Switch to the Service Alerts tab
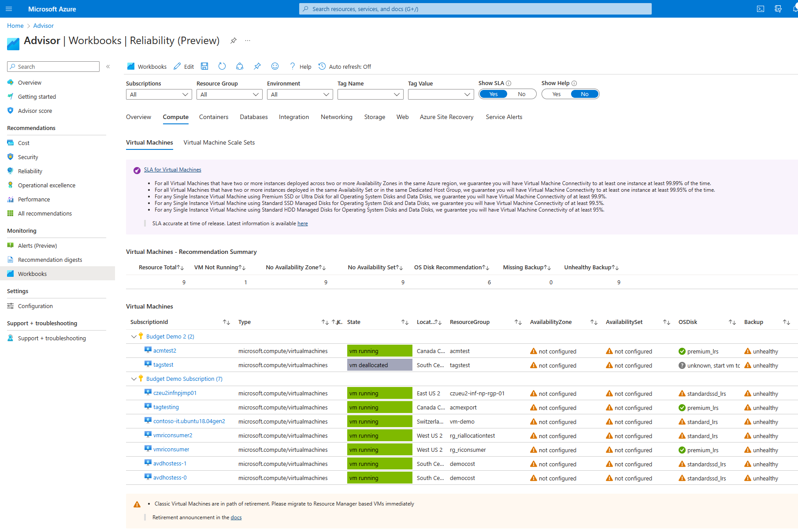Image resolution: width=798 pixels, height=532 pixels. pyautogui.click(x=504, y=117)
